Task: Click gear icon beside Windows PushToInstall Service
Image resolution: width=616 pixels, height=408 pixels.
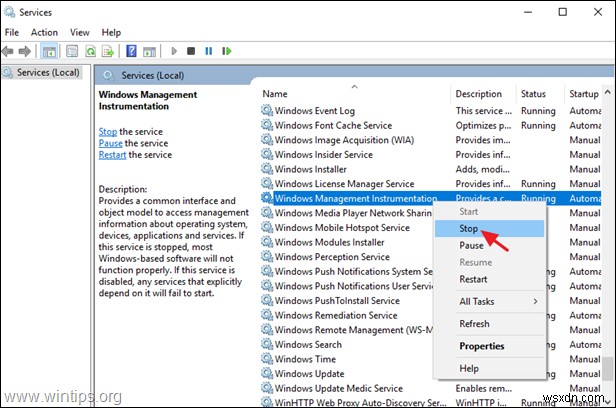Action: click(x=267, y=300)
